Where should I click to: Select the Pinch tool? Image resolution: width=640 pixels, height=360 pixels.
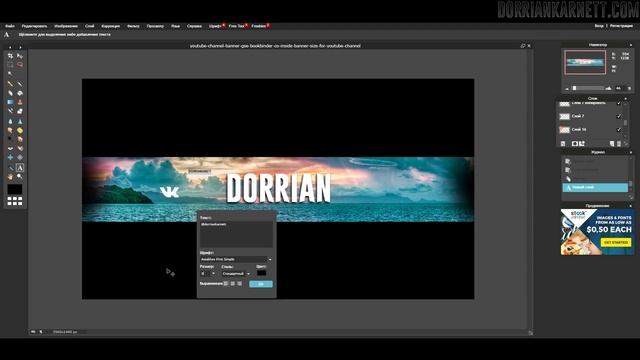pyautogui.click(x=20, y=158)
